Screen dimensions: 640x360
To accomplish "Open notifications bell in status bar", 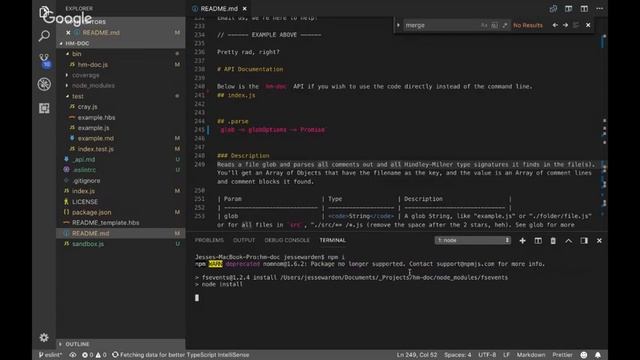I will [x=598, y=355].
